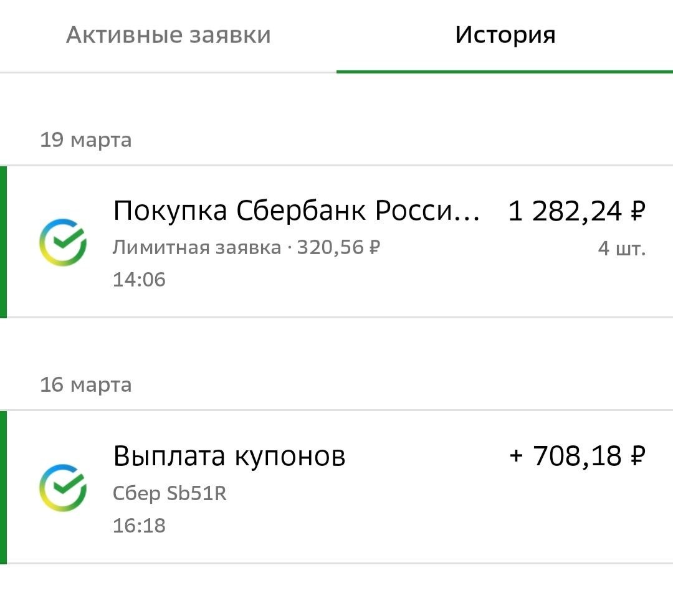The height and width of the screenshot is (616, 673).
Task: Click the 1 282,24 ₽ purchase amount
Action: (x=577, y=212)
